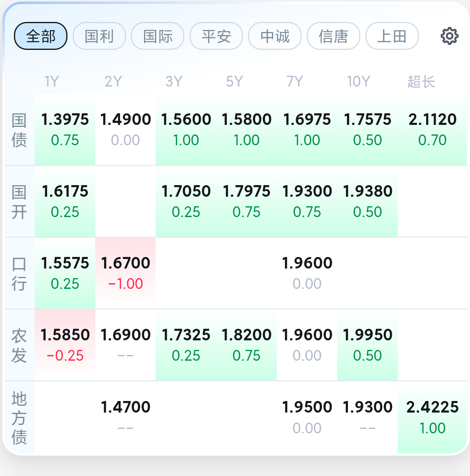Switch to the 国利 tab
Image resolution: width=470 pixels, height=476 pixels.
[99, 36]
